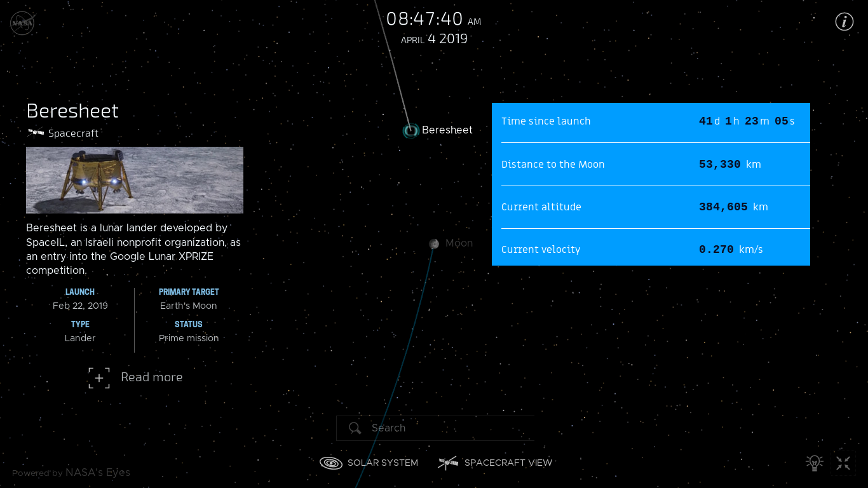Click the Solar System orbit icon
Screen dimensions: 868x488
coord(331,463)
